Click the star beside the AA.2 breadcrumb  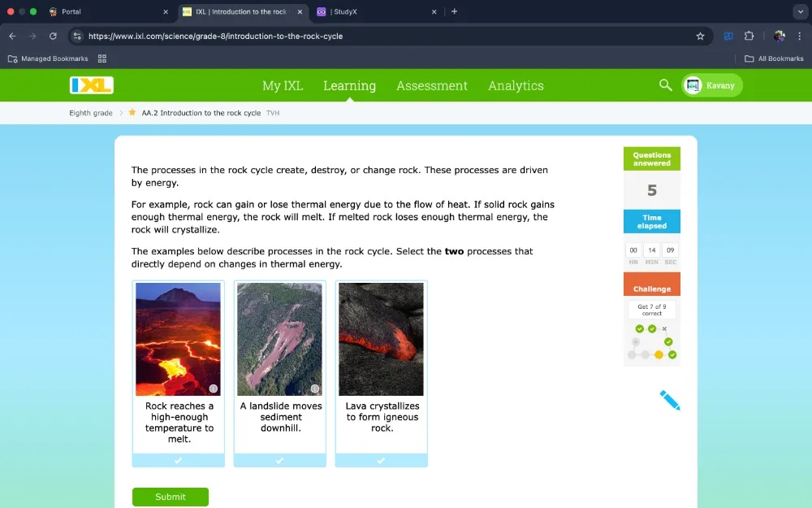130,113
